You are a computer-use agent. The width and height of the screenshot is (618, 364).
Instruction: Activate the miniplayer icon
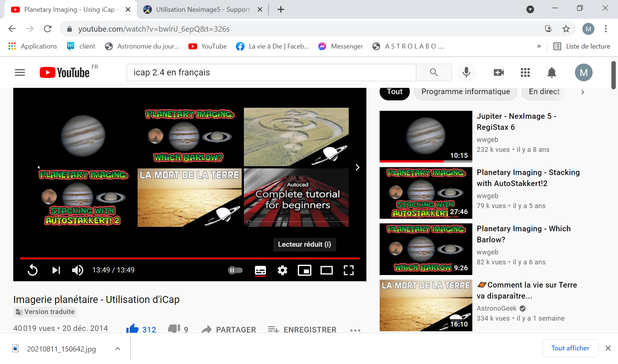point(305,270)
